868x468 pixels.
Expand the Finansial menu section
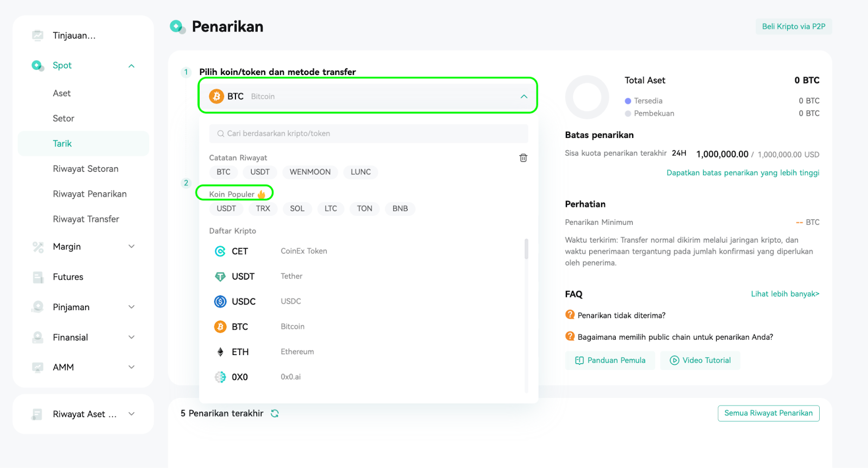pos(131,337)
